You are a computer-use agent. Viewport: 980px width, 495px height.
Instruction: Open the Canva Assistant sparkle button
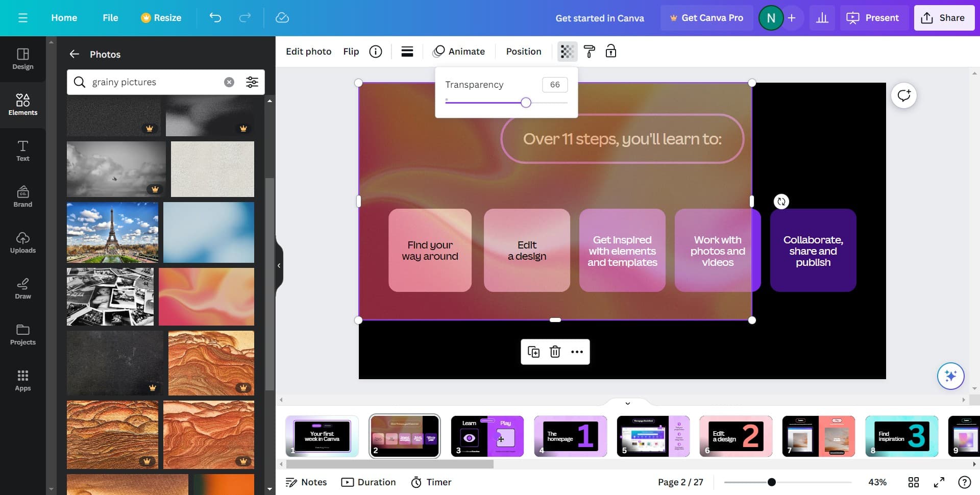click(x=950, y=376)
